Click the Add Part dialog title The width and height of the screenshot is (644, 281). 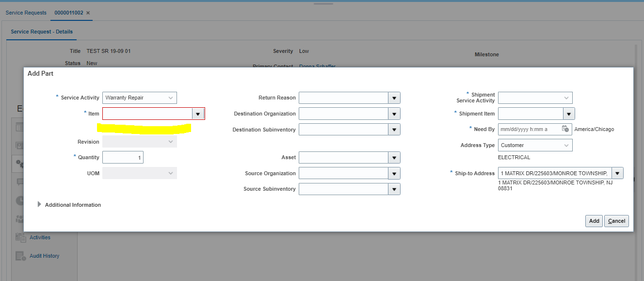[40, 73]
